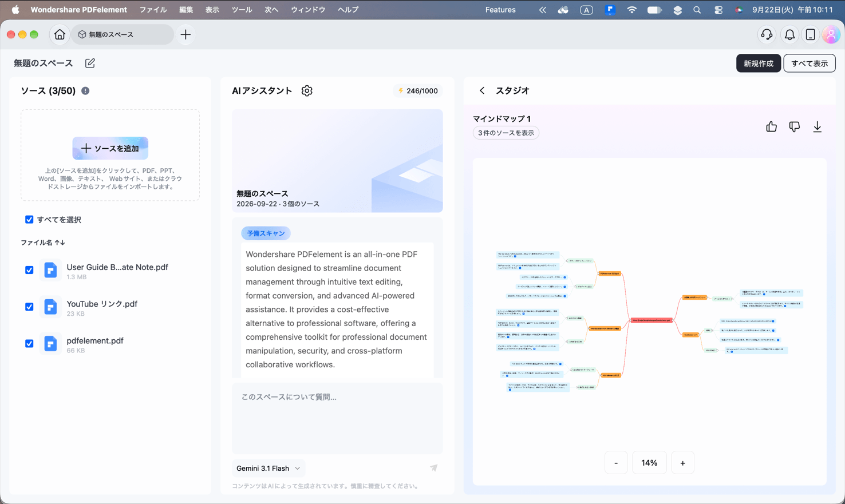The height and width of the screenshot is (504, 845).
Task: Open AI Assistant settings gear
Action: pos(307,91)
